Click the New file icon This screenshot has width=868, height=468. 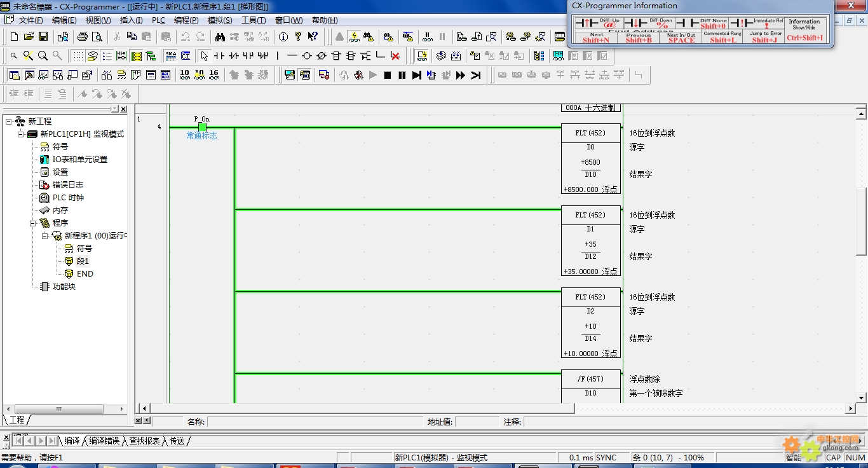pyautogui.click(x=14, y=37)
